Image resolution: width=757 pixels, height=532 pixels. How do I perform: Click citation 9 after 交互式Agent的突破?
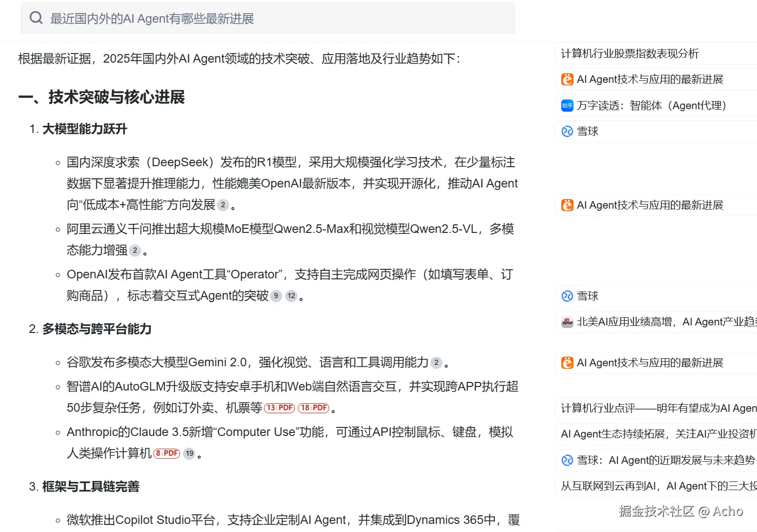coord(276,296)
